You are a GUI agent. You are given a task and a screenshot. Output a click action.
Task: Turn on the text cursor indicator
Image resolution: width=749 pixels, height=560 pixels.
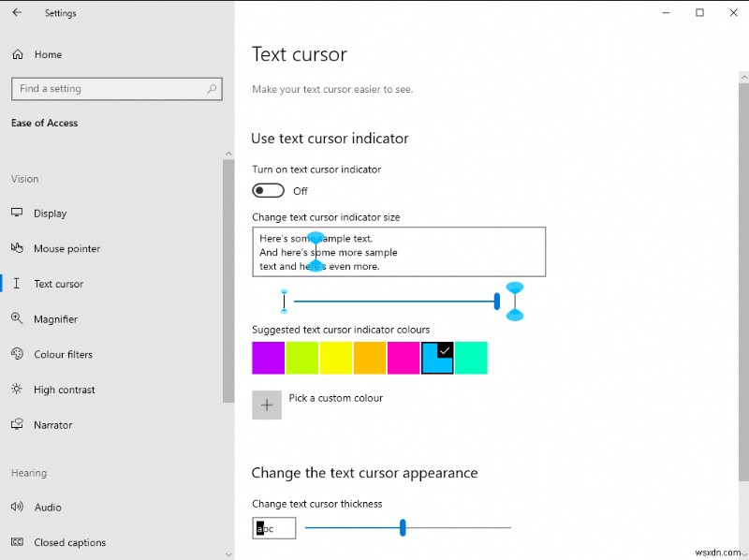[267, 190]
